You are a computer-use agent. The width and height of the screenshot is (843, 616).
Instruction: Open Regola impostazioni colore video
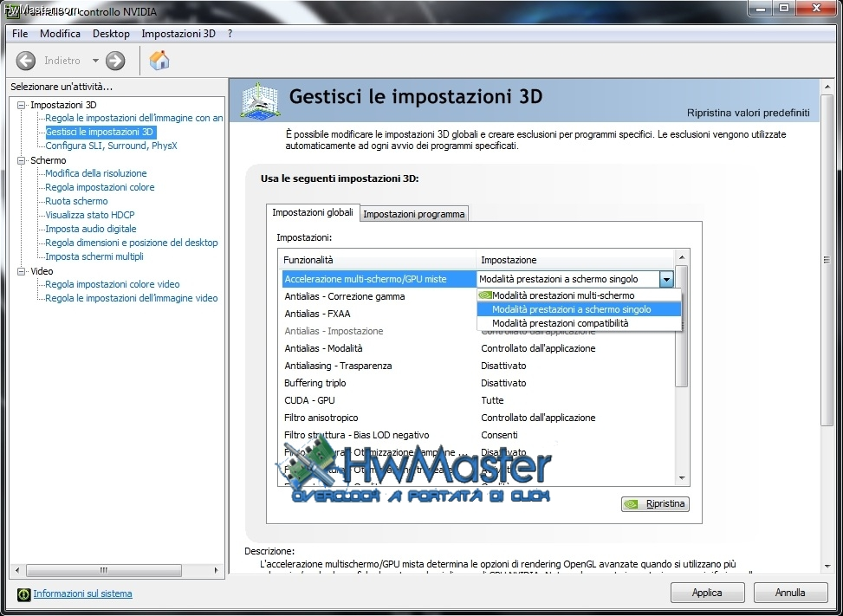point(113,284)
